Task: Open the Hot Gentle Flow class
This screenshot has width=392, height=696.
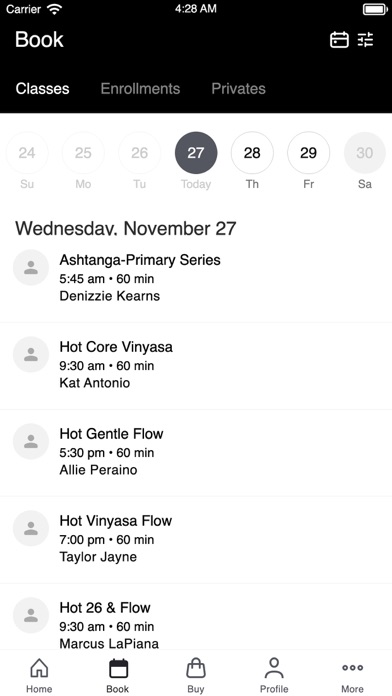Action: coord(196,452)
